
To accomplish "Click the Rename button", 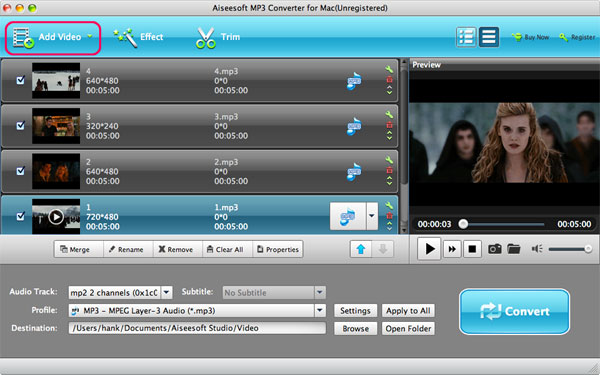I will (128, 249).
